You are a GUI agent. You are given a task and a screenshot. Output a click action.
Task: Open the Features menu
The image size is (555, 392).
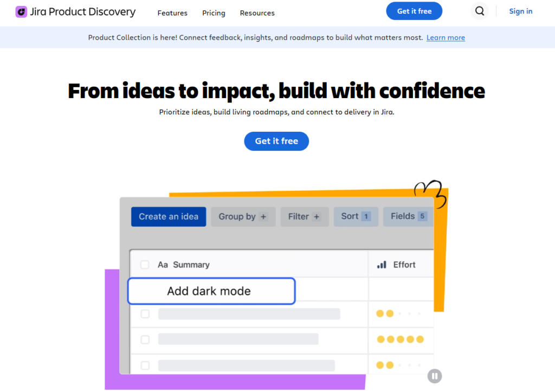(x=172, y=13)
